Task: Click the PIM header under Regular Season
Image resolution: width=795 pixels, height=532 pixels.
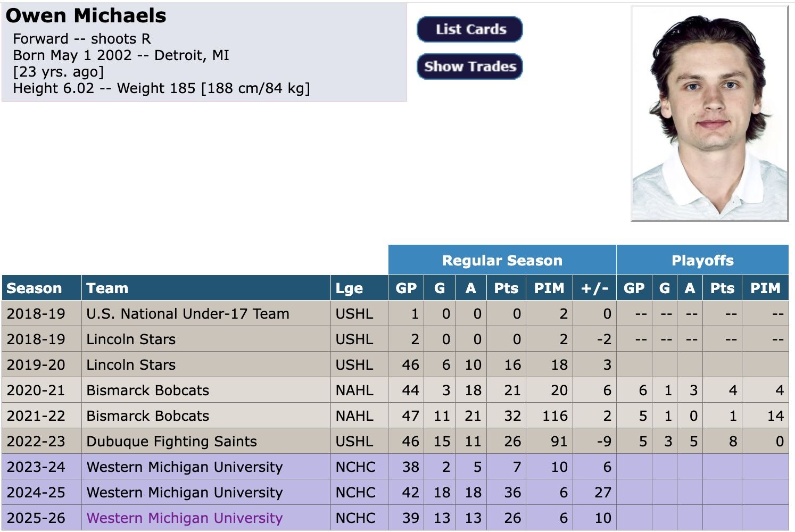Action: tap(549, 288)
